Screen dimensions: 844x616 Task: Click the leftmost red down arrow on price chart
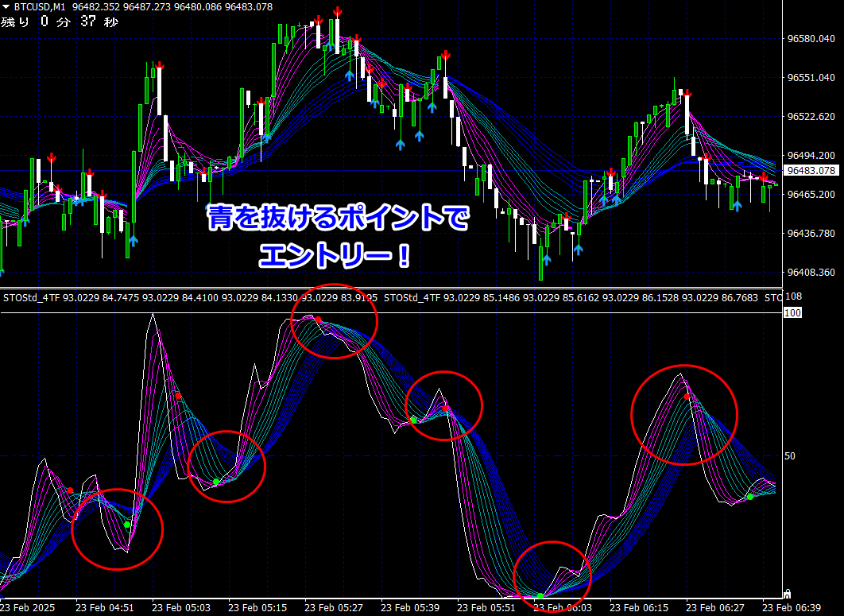(52, 157)
